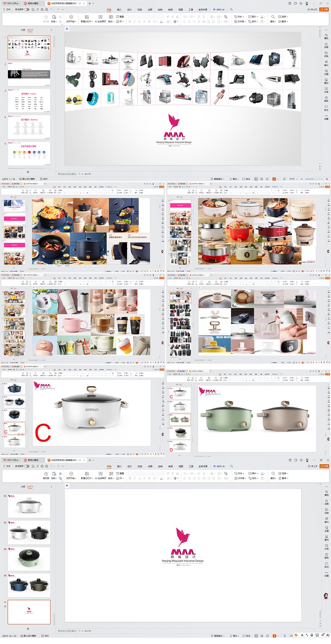Select slide 54 green pot thumbnail in slide 56/56 window
This screenshot has width=331, height=644.
click(x=29, y=559)
